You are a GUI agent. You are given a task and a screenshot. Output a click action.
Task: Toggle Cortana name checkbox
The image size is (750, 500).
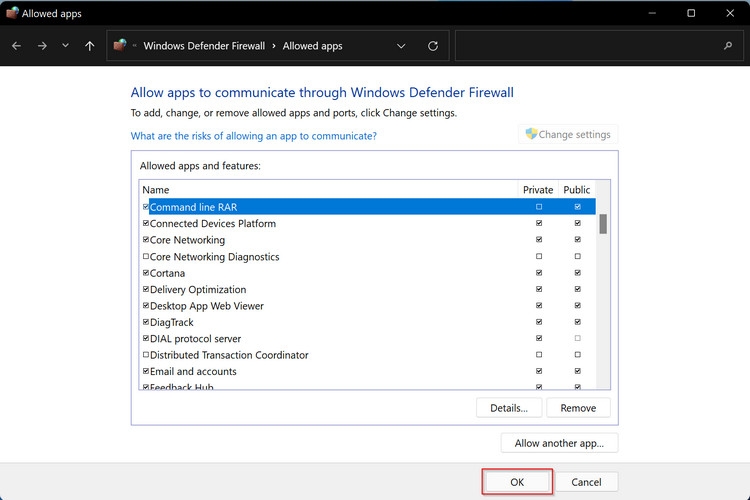pyautogui.click(x=146, y=273)
